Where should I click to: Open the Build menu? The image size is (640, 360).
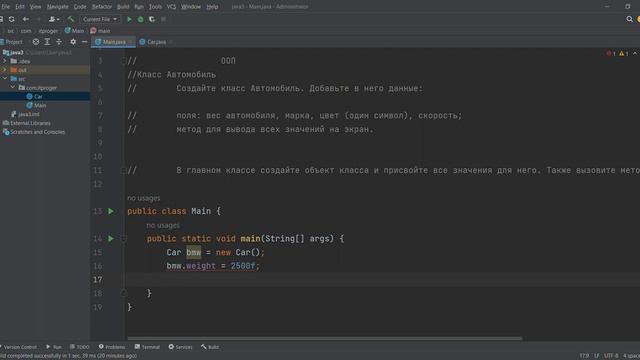[123, 7]
